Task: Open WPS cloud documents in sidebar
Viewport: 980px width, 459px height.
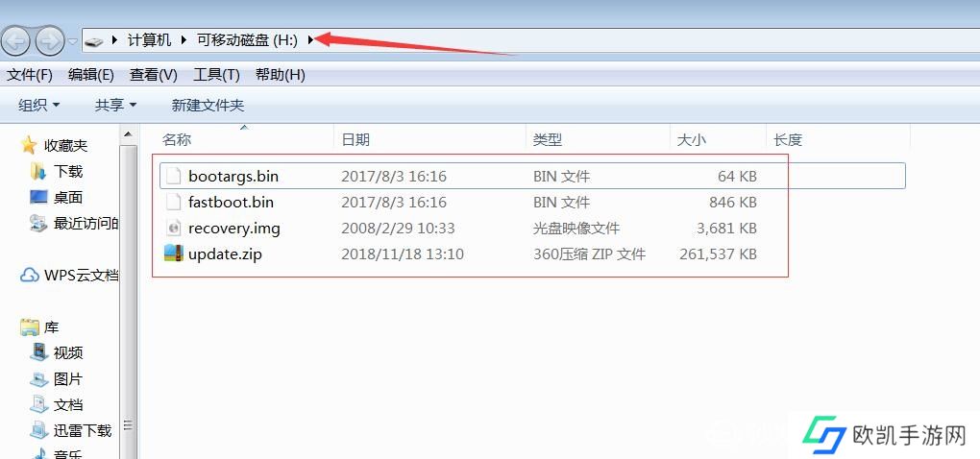Action: coord(69,276)
